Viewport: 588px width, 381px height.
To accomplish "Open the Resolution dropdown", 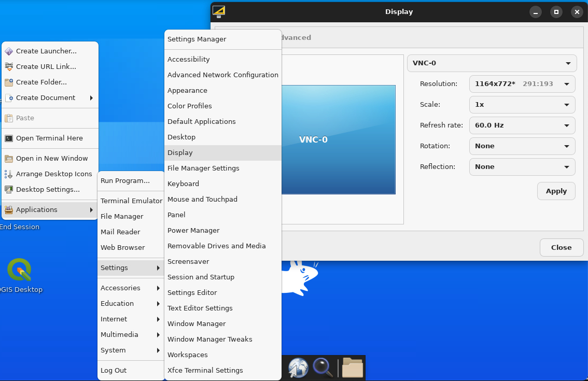I will click(522, 84).
